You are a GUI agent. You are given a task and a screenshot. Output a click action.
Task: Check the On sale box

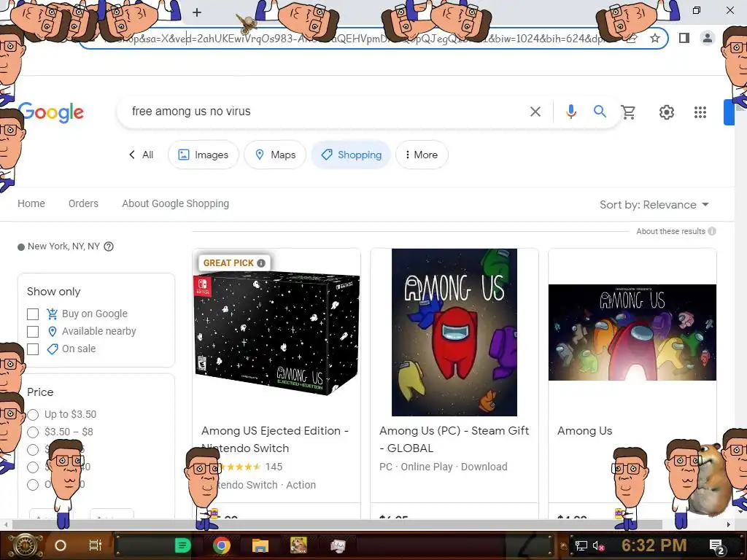pos(33,349)
